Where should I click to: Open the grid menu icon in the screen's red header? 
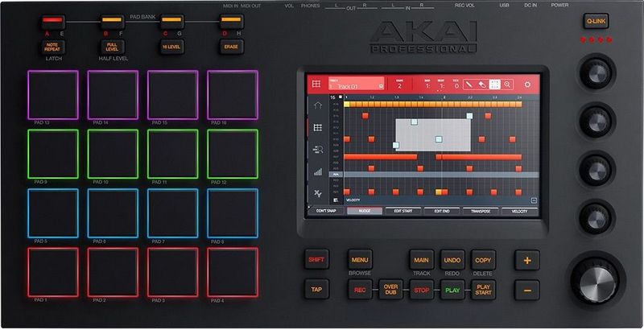coord(316,85)
